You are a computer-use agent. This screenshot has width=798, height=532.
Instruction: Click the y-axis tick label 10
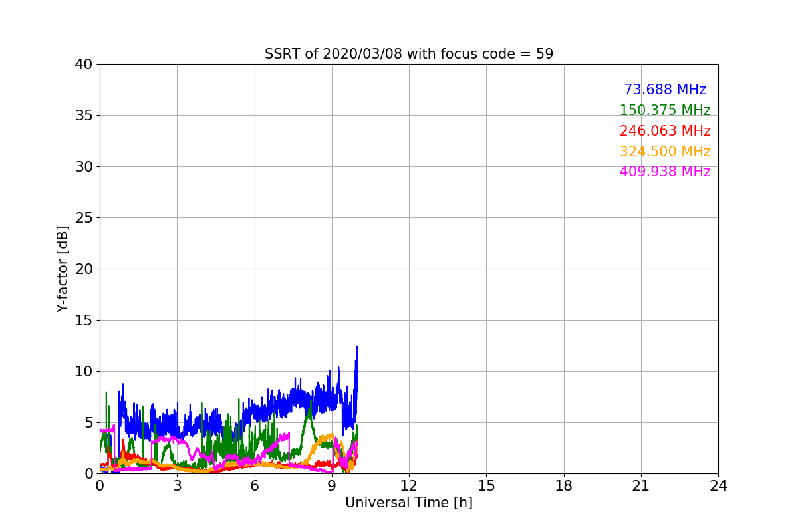[83, 372]
